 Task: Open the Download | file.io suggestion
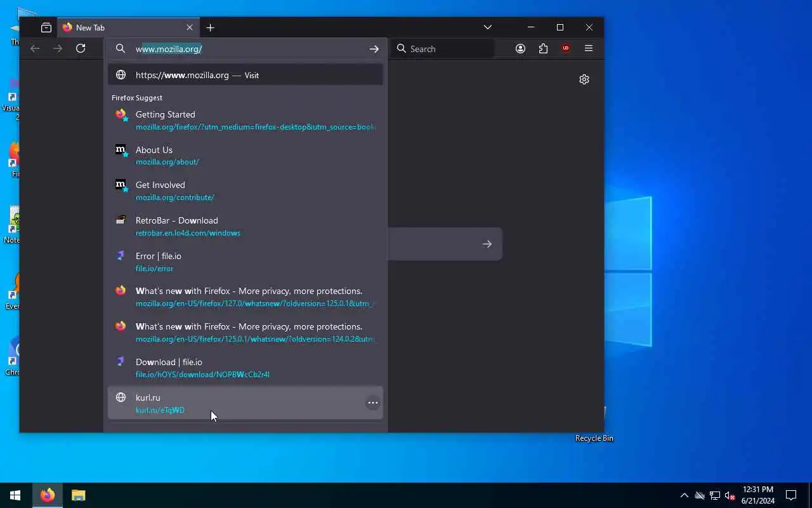tap(246, 368)
